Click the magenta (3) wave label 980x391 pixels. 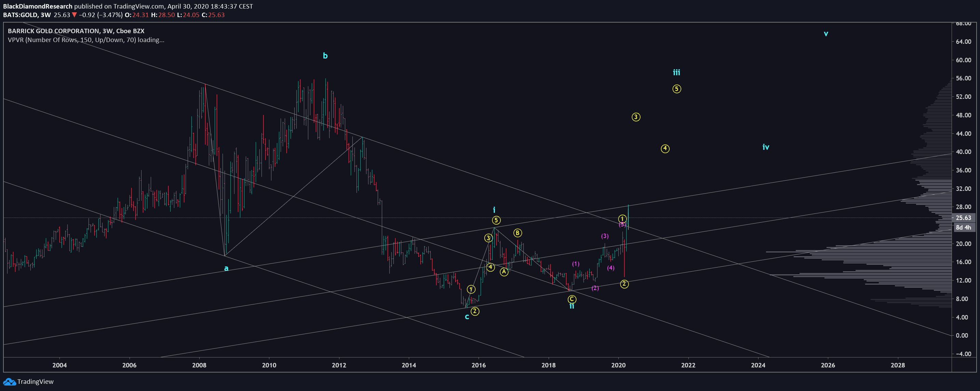tap(605, 236)
